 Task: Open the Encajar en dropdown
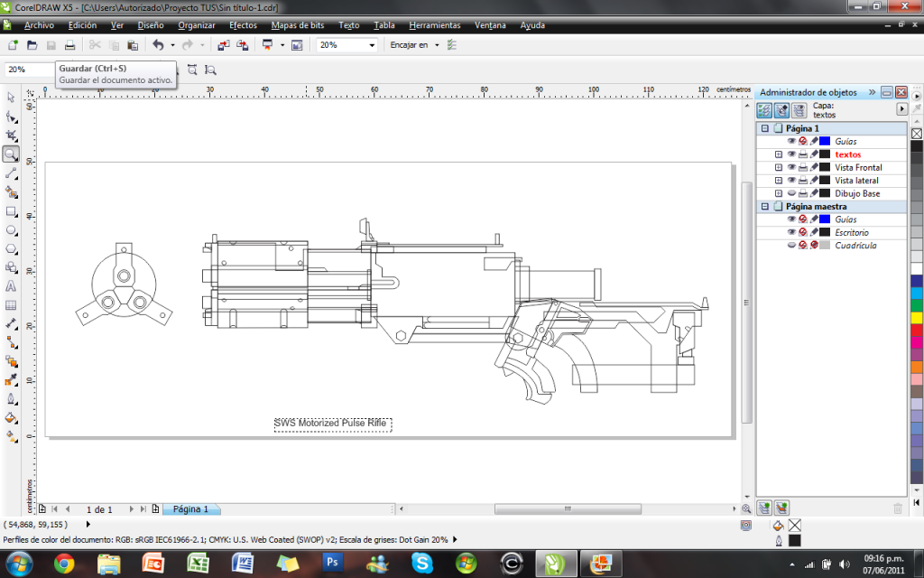(x=437, y=45)
